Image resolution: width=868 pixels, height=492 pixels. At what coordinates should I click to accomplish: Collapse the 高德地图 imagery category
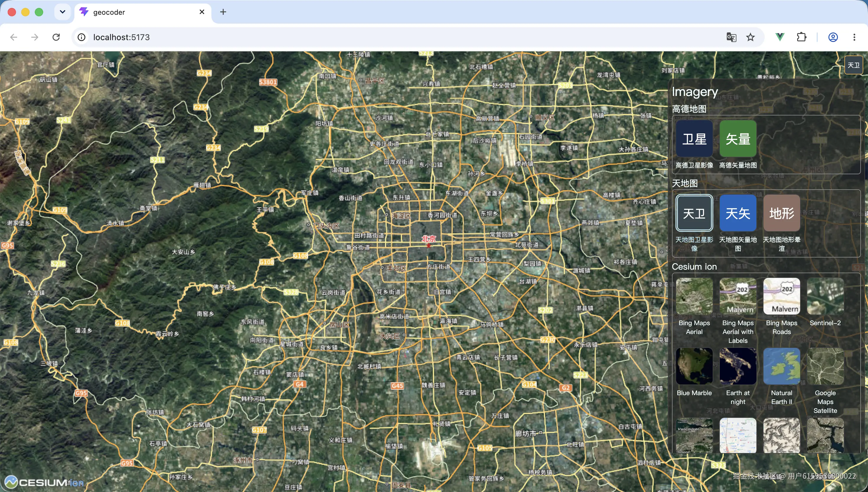click(x=689, y=109)
